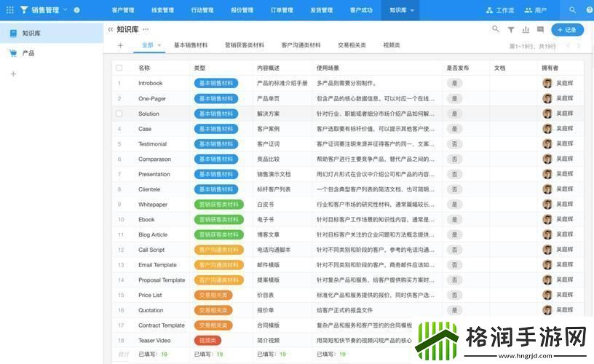Toggle the 是否发布 value for Introbook
Screen dimensions: 594x364
pos(454,83)
